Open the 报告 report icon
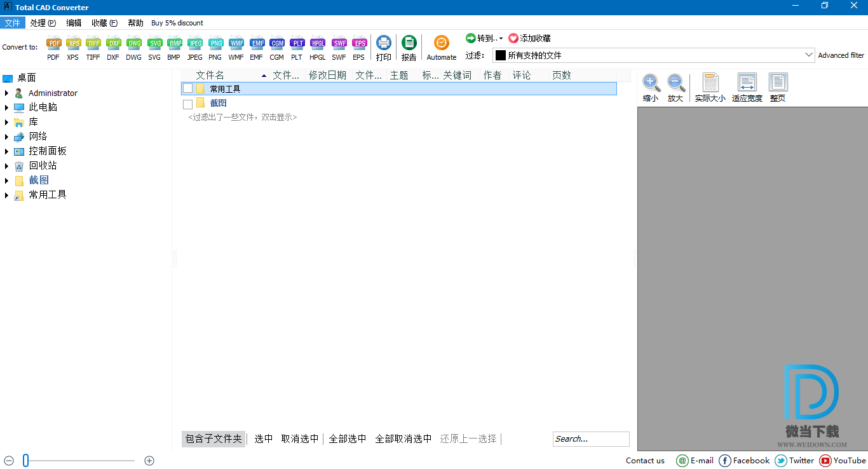This screenshot has height=469, width=868. (x=409, y=43)
